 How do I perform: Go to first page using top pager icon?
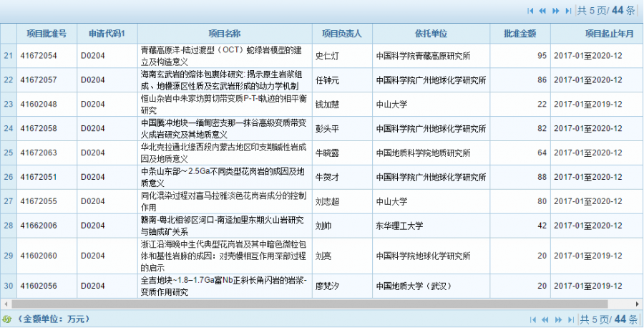(530, 11)
